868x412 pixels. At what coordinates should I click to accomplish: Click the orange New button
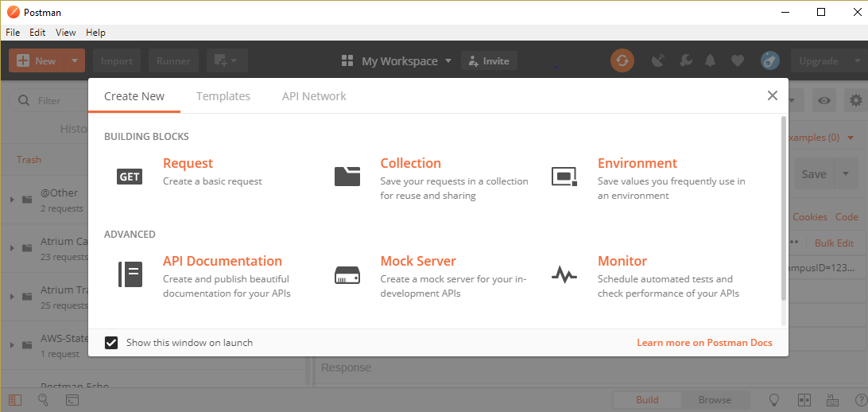click(x=37, y=61)
